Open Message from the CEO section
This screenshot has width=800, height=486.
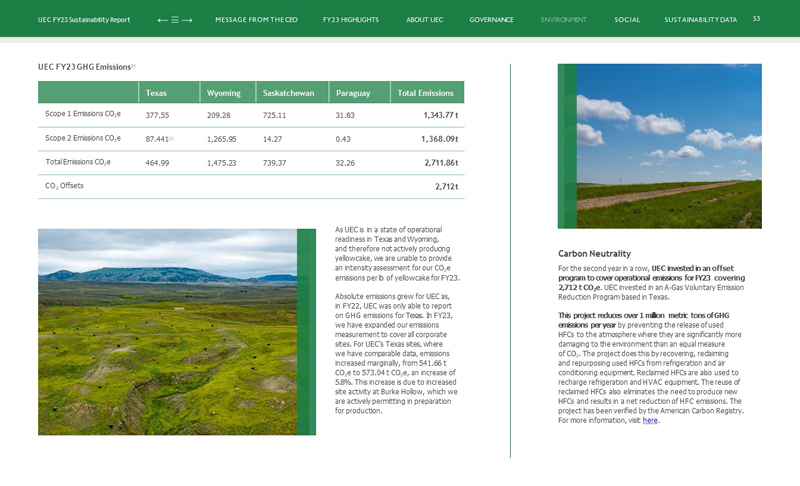[x=256, y=20]
